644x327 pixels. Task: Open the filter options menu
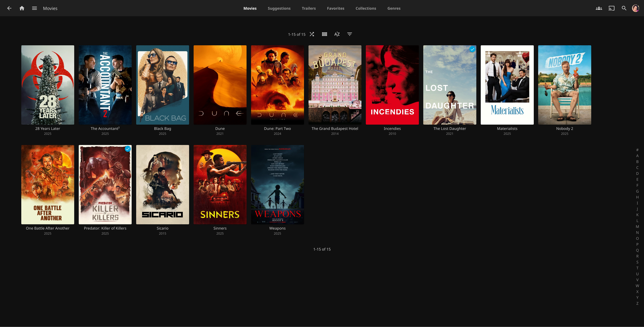click(x=349, y=34)
